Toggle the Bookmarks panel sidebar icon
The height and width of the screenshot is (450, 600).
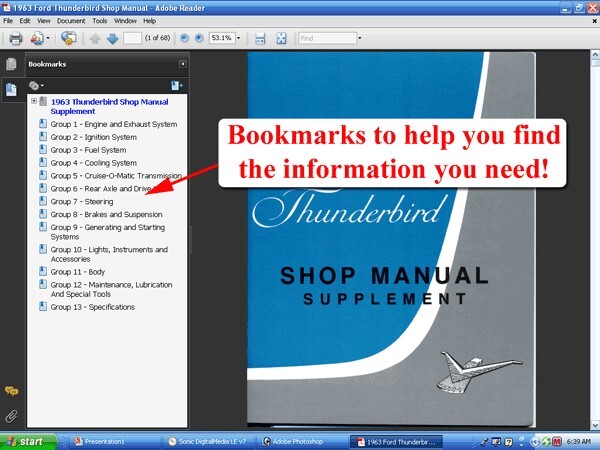tap(11, 90)
